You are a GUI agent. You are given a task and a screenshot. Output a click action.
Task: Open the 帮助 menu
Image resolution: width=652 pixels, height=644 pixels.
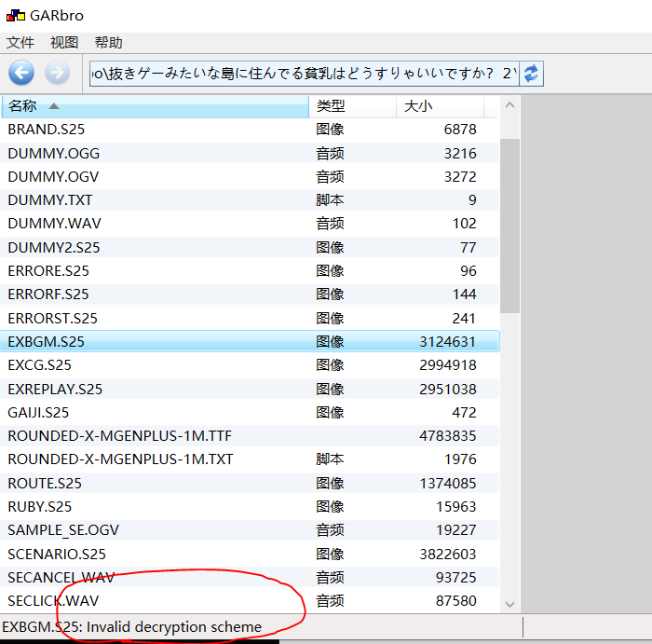coord(108,43)
